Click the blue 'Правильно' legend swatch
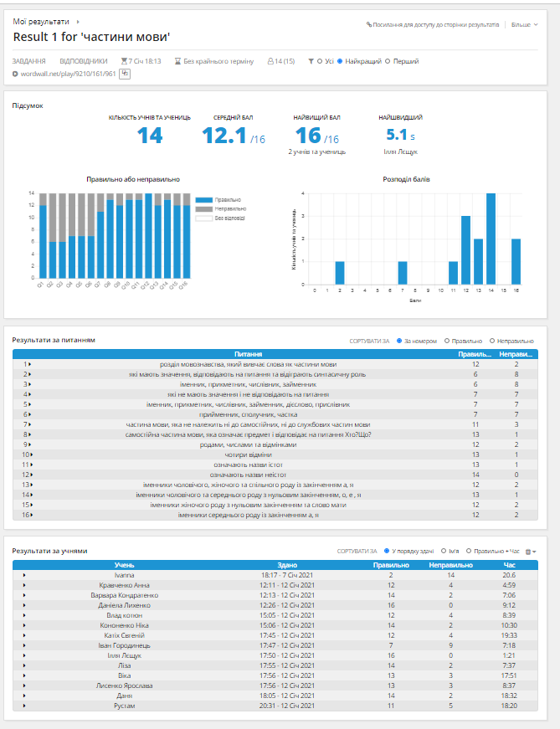 (203, 200)
